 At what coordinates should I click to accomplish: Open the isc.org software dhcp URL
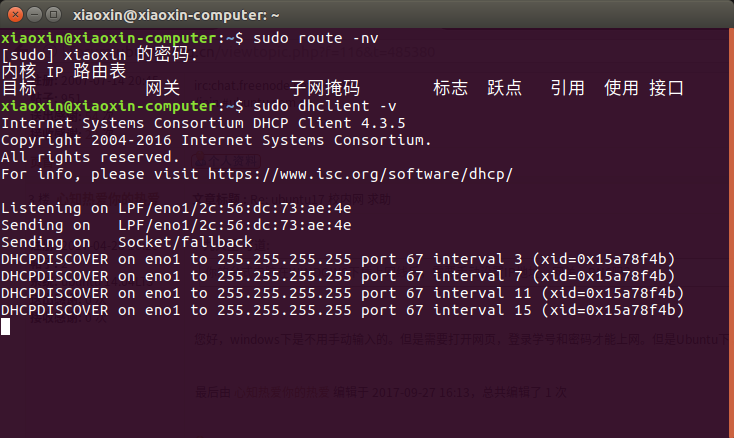(x=360, y=174)
